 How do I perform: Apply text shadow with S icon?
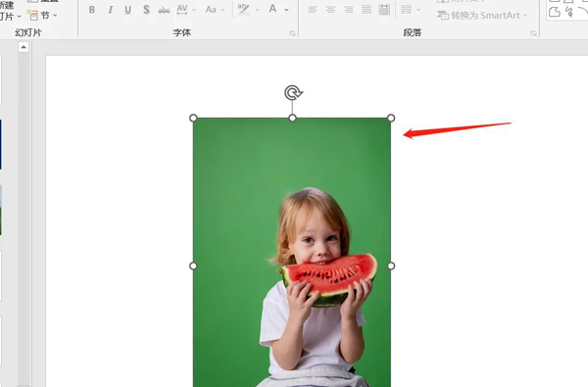tap(146, 10)
